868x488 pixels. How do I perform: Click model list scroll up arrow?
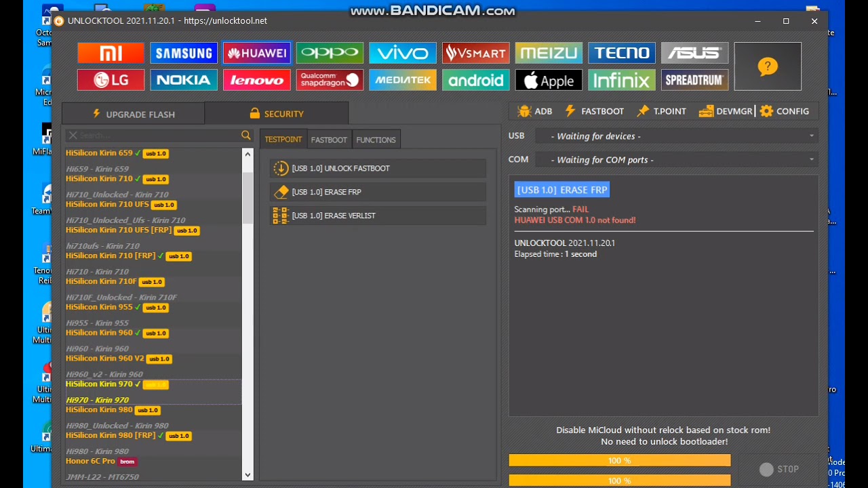248,155
